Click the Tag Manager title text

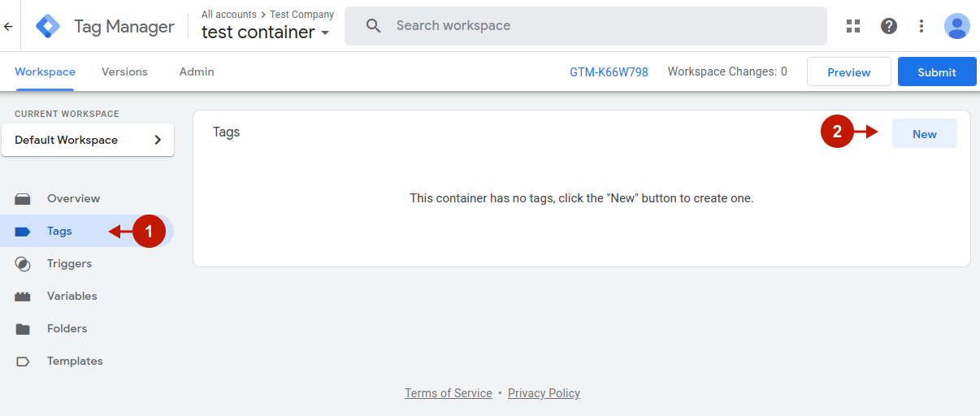(x=124, y=26)
